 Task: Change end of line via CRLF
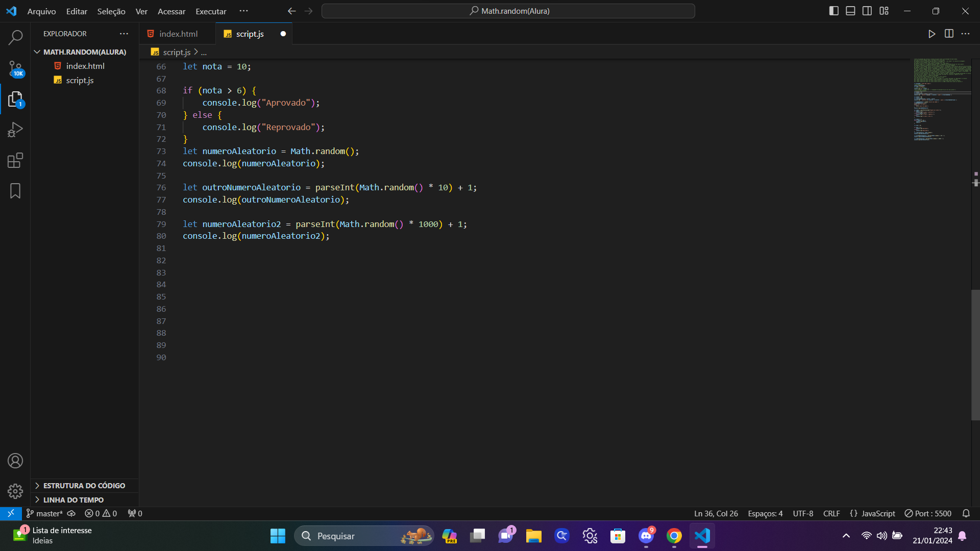point(831,513)
